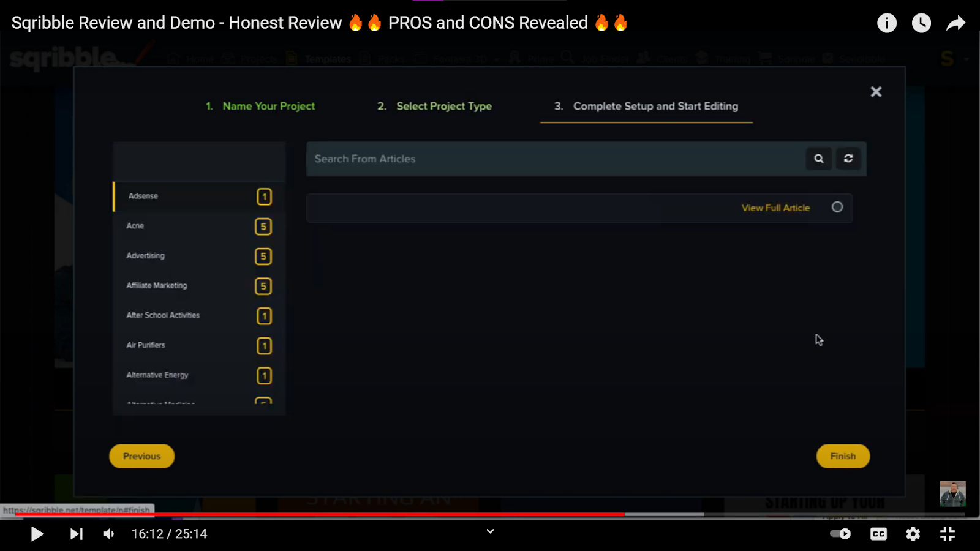Select the Acne category
980x551 pixels.
(x=199, y=226)
